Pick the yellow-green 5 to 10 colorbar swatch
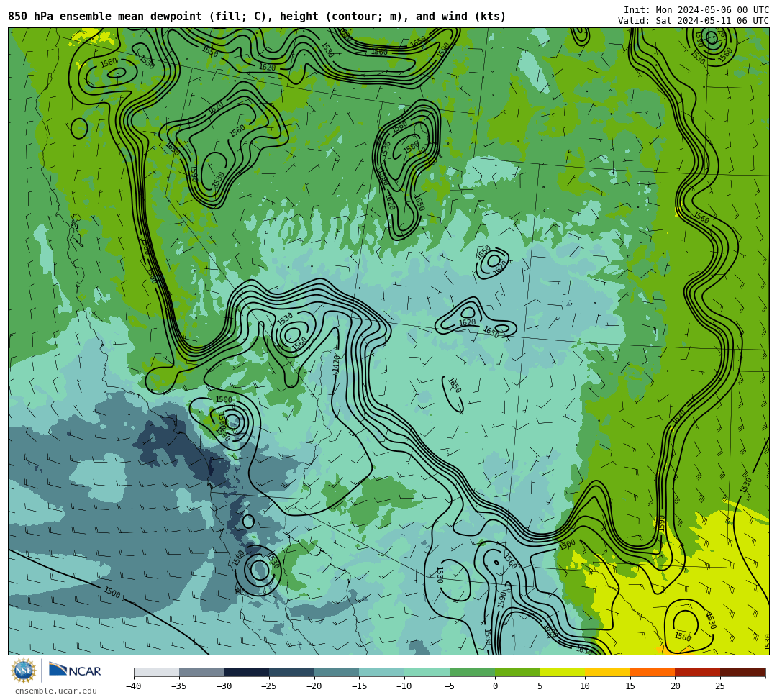The width and height of the screenshot is (777, 700). 562,672
